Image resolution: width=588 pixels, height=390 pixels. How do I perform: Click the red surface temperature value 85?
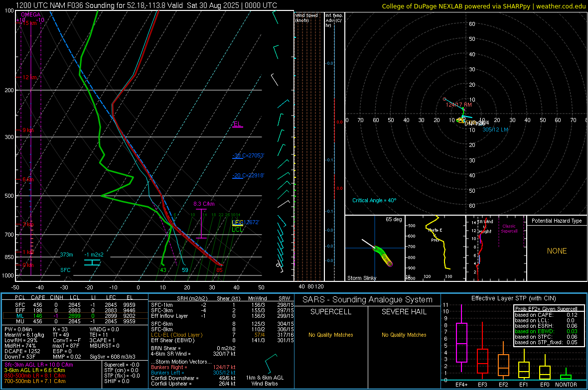[x=219, y=270]
